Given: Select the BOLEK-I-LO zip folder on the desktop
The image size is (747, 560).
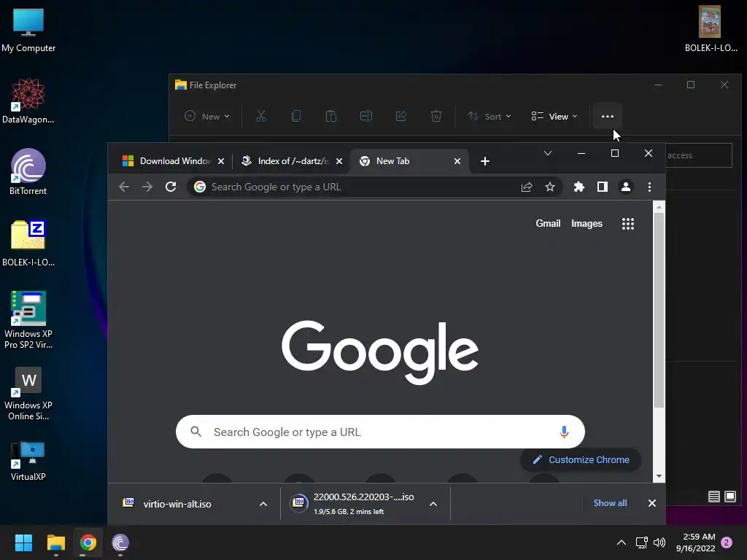Looking at the screenshot, I should (x=28, y=244).
